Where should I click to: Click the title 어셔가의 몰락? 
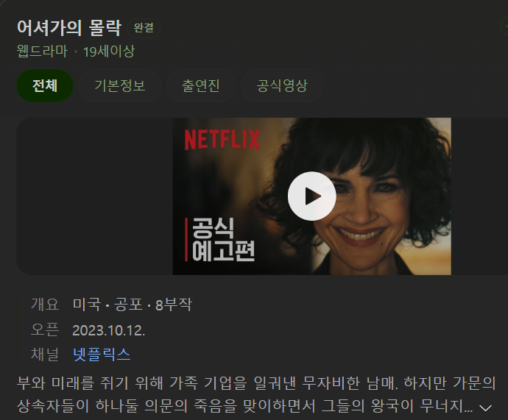[69, 27]
